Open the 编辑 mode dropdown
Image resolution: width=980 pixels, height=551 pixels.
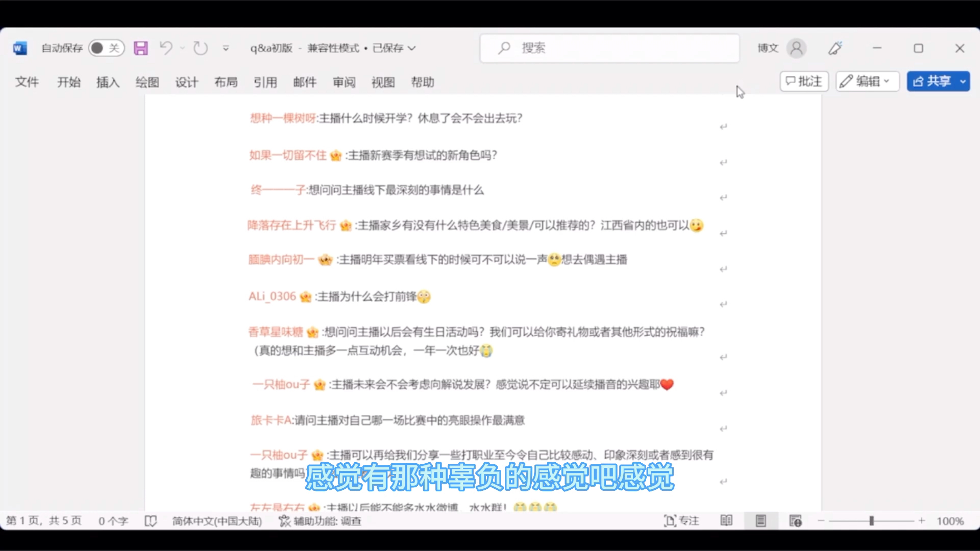pyautogui.click(x=867, y=81)
